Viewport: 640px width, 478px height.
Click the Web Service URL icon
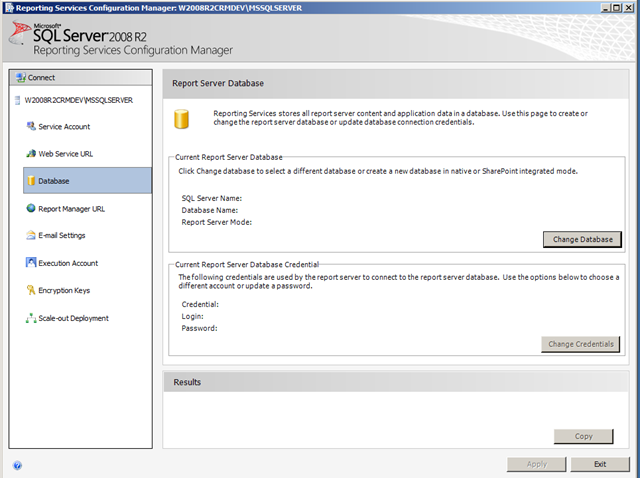pos(31,153)
